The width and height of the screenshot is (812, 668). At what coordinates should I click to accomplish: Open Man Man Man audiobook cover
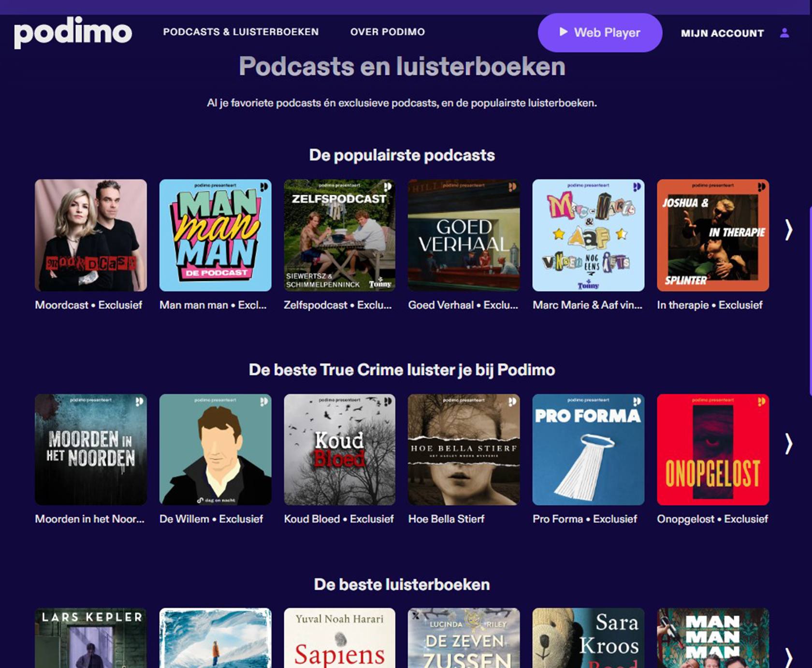pos(713,638)
